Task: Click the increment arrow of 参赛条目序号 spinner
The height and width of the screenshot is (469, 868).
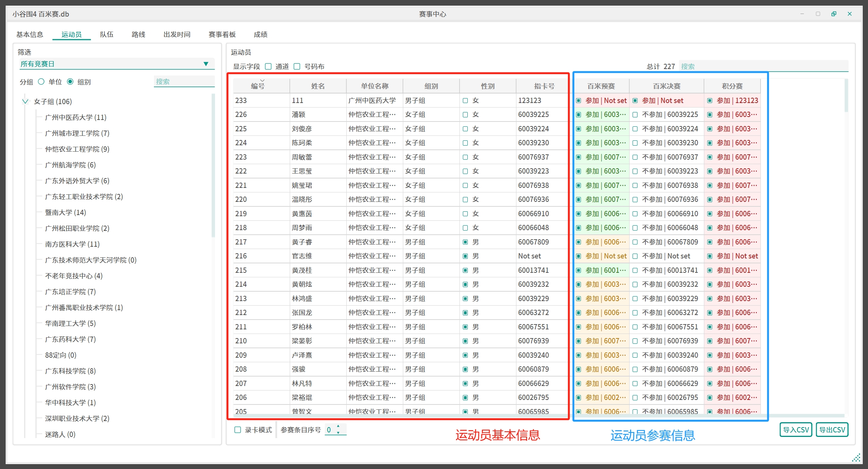Action: (338, 426)
